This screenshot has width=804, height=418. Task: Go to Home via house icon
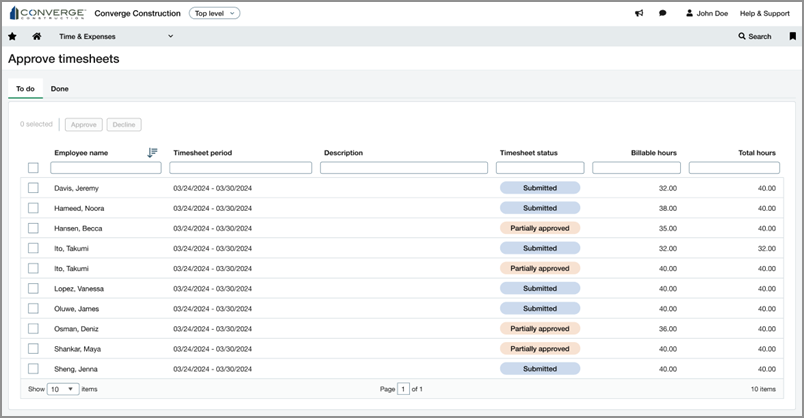[37, 36]
